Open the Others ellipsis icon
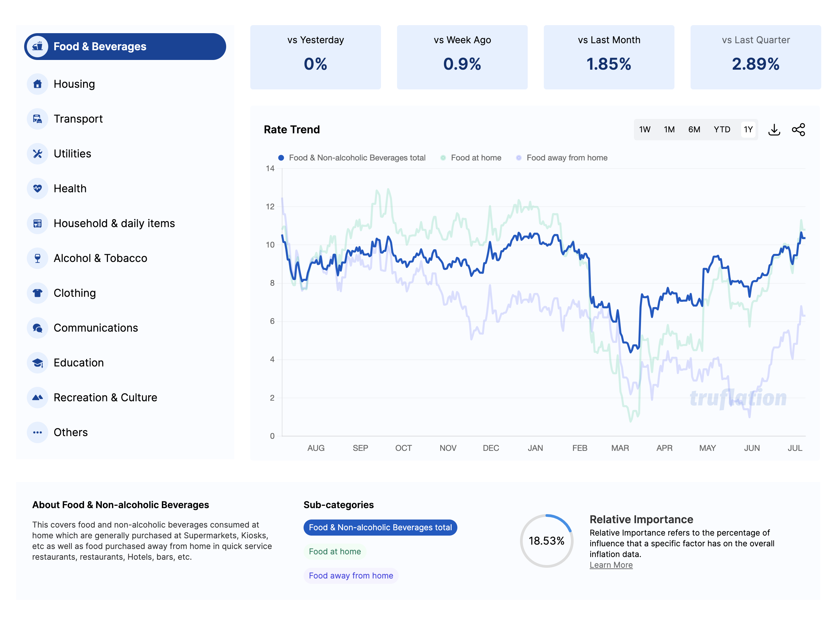 tap(38, 432)
